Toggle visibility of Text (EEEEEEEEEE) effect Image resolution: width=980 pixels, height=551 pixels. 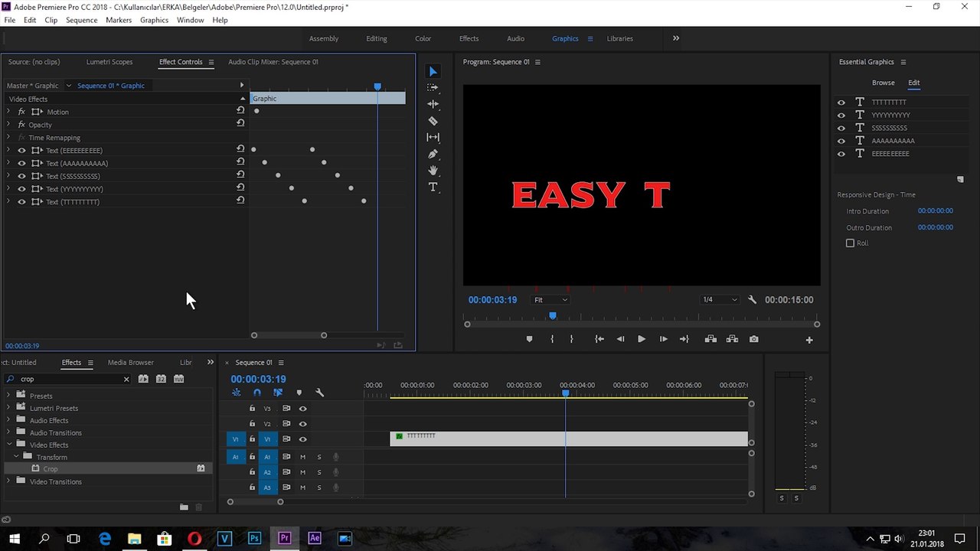point(21,151)
